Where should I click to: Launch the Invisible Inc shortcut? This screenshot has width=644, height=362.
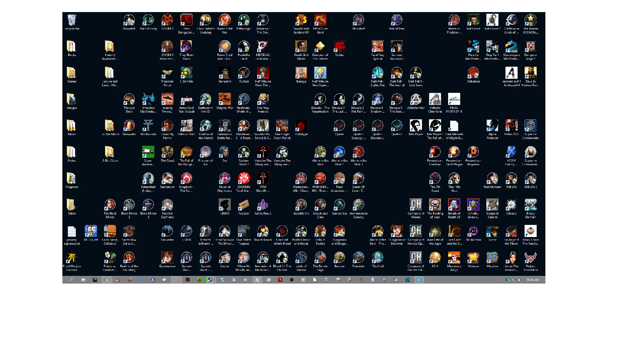pyautogui.click(x=301, y=207)
